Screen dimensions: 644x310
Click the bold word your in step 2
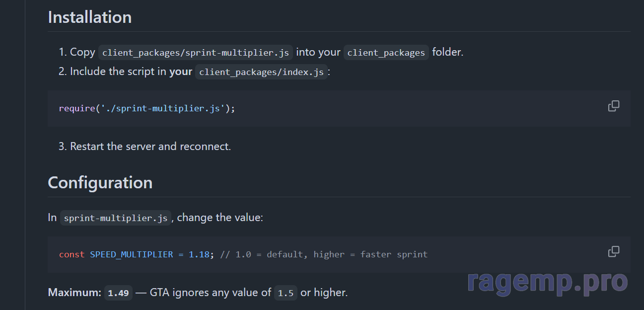click(x=181, y=72)
